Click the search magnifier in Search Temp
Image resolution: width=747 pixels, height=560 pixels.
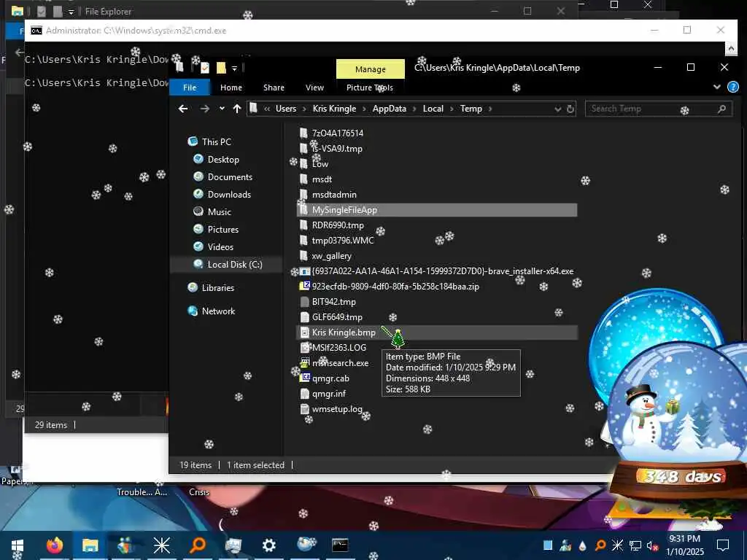coord(721,109)
